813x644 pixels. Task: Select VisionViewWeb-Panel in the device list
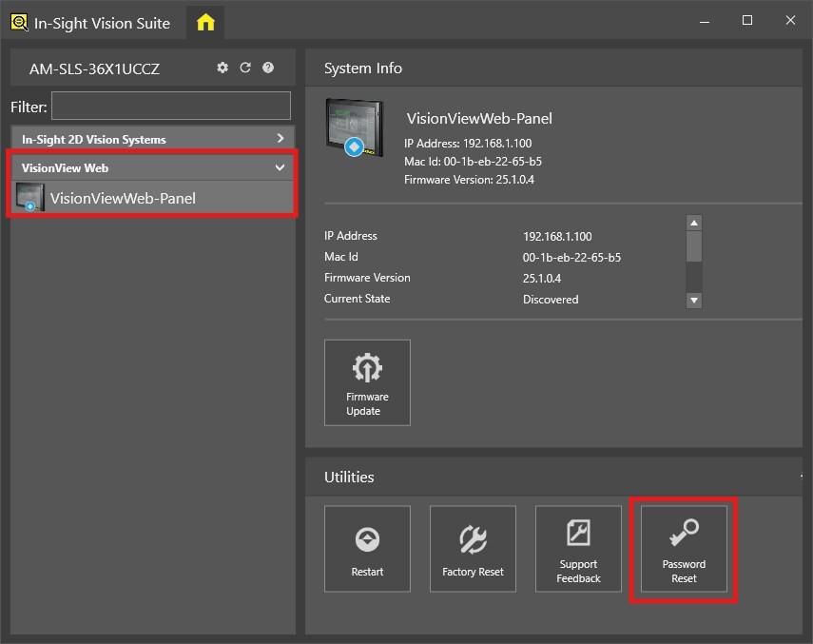[x=124, y=198]
